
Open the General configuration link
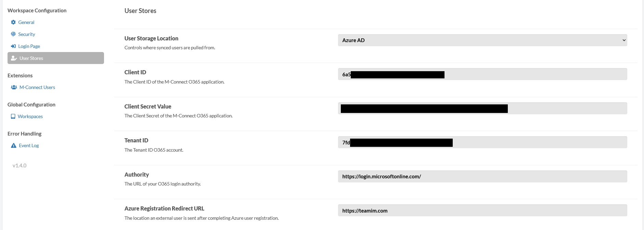tap(26, 22)
